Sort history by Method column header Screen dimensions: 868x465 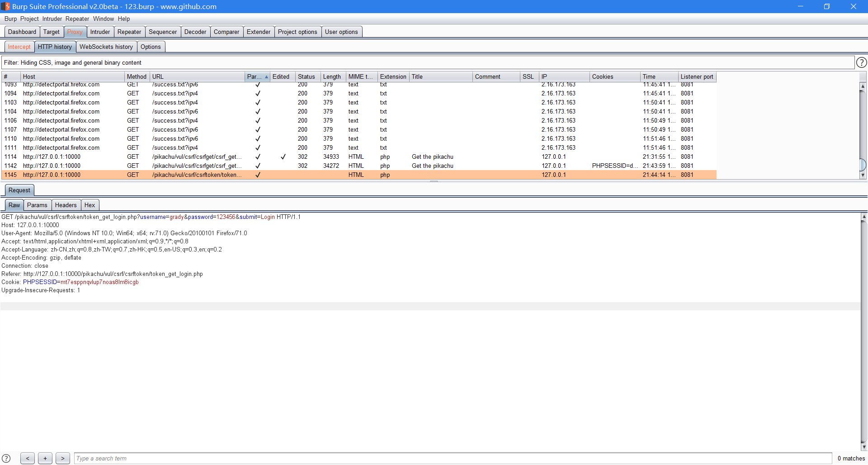(137, 76)
